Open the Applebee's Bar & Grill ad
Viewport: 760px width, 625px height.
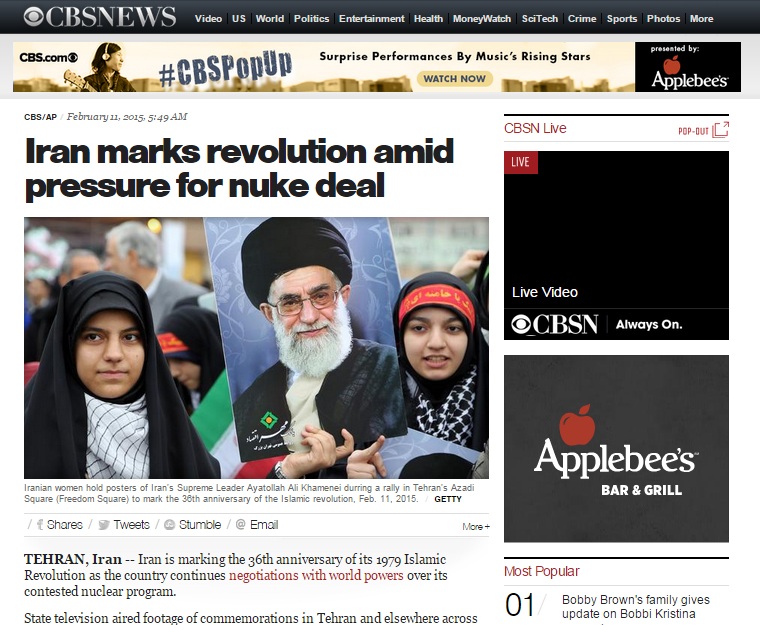[616, 449]
